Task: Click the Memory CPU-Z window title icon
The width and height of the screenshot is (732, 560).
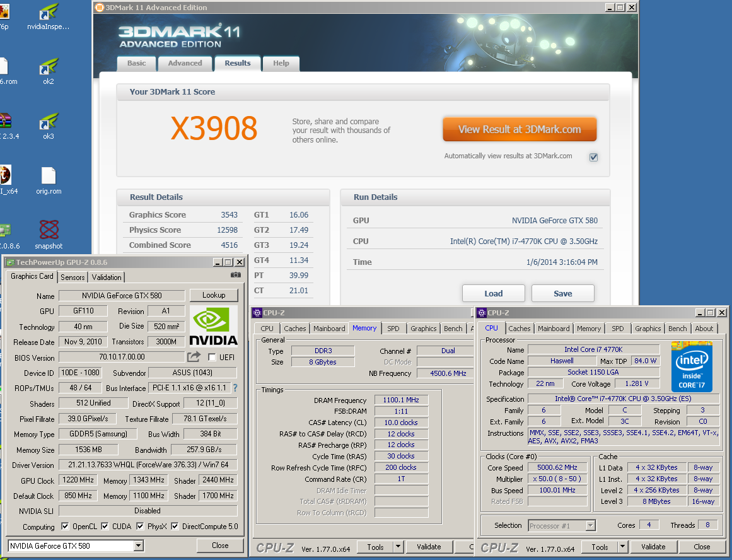Action: (x=257, y=312)
